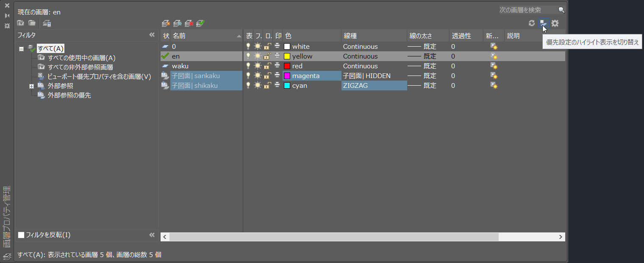The image size is (644, 263).
Task: Toggle visibility bulb of waku layer
Action: tap(249, 66)
